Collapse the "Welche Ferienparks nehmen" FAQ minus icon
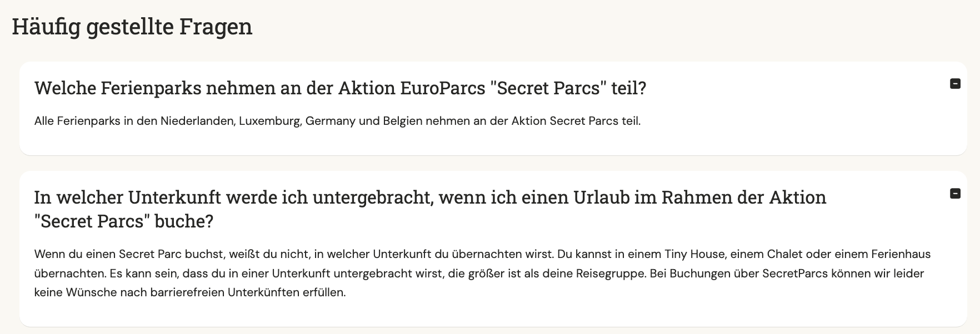Screen dimensions: 980x334 tap(955, 84)
